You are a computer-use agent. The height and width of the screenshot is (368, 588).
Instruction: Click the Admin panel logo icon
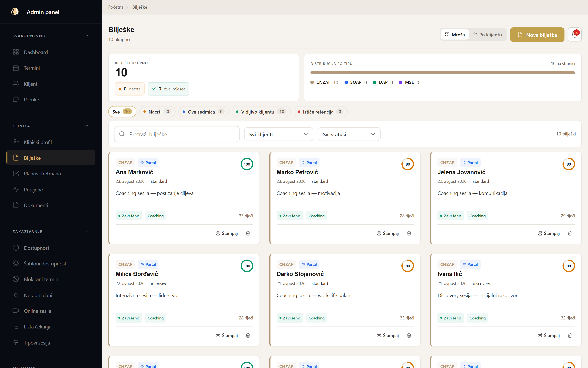point(15,12)
